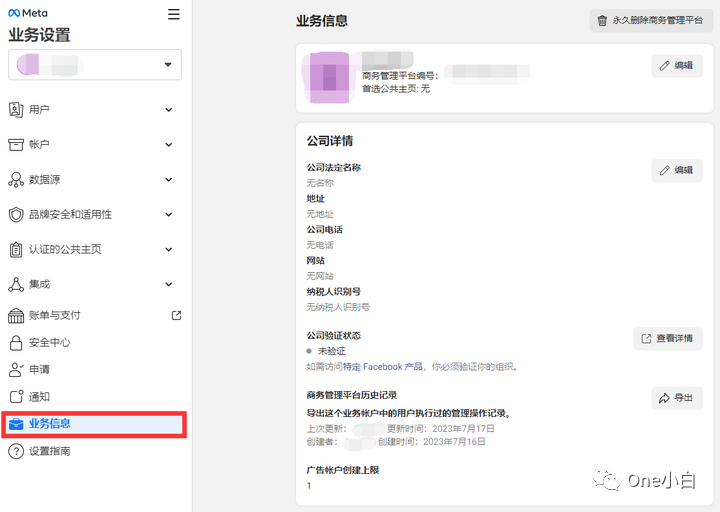Image resolution: width=720 pixels, height=512 pixels.
Task: Click the 品牌安全和适用性 shield icon
Action: (16, 214)
